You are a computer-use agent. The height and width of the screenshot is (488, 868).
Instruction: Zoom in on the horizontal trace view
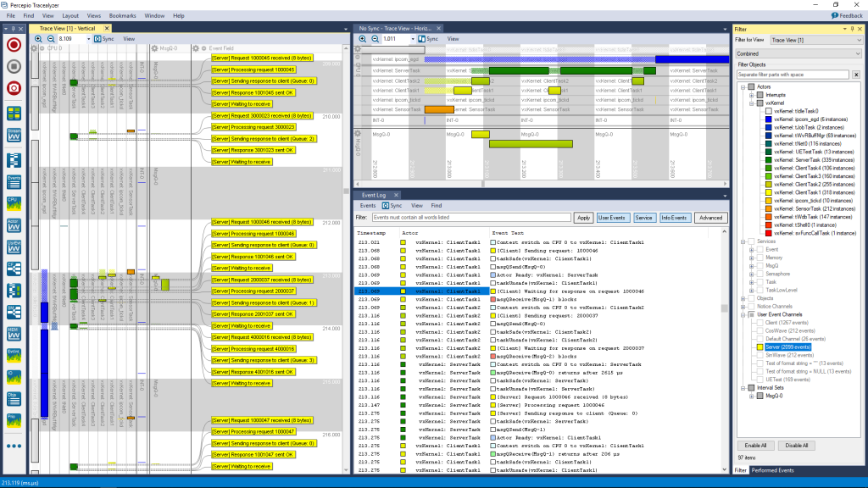[x=363, y=39]
